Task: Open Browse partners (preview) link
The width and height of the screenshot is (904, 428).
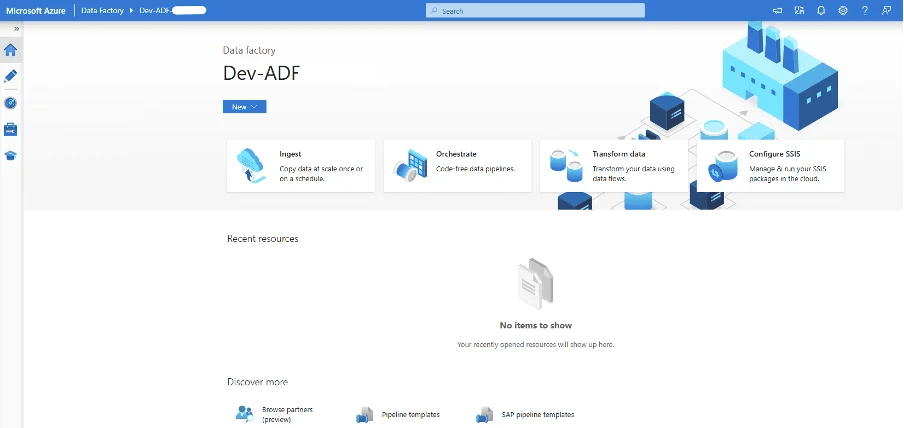Action: (288, 414)
